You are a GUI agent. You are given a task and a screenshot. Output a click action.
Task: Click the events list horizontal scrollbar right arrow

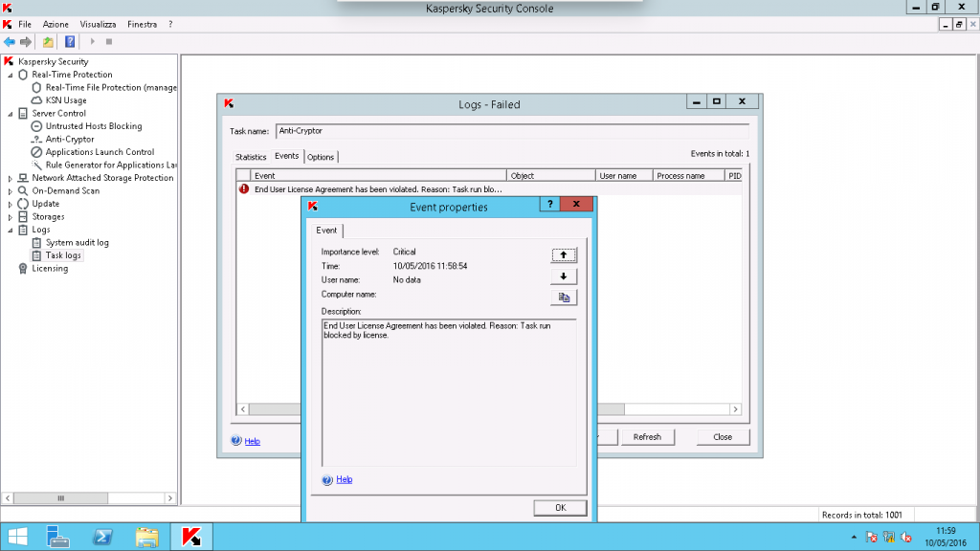pyautogui.click(x=736, y=409)
